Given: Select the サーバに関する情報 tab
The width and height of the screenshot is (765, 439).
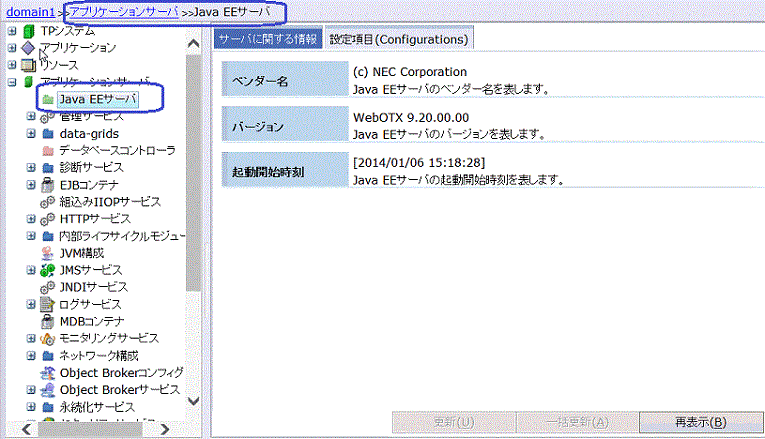Looking at the screenshot, I should click(x=267, y=39).
